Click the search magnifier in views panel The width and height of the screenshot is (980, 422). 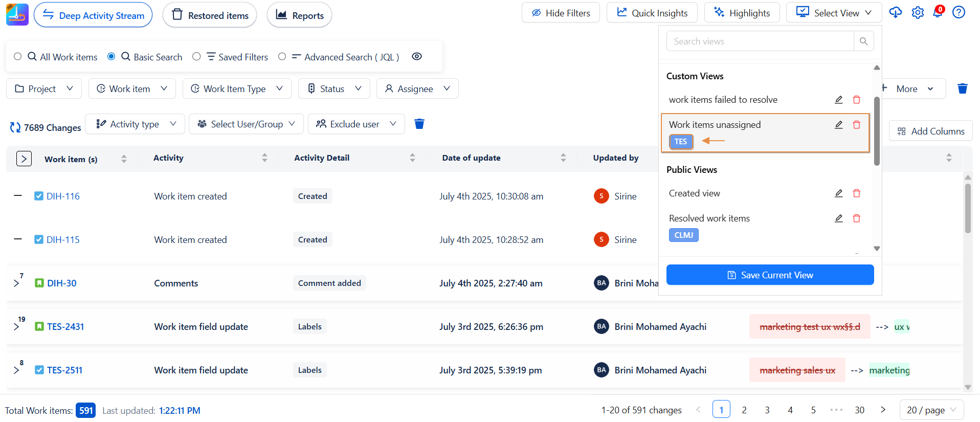click(863, 41)
